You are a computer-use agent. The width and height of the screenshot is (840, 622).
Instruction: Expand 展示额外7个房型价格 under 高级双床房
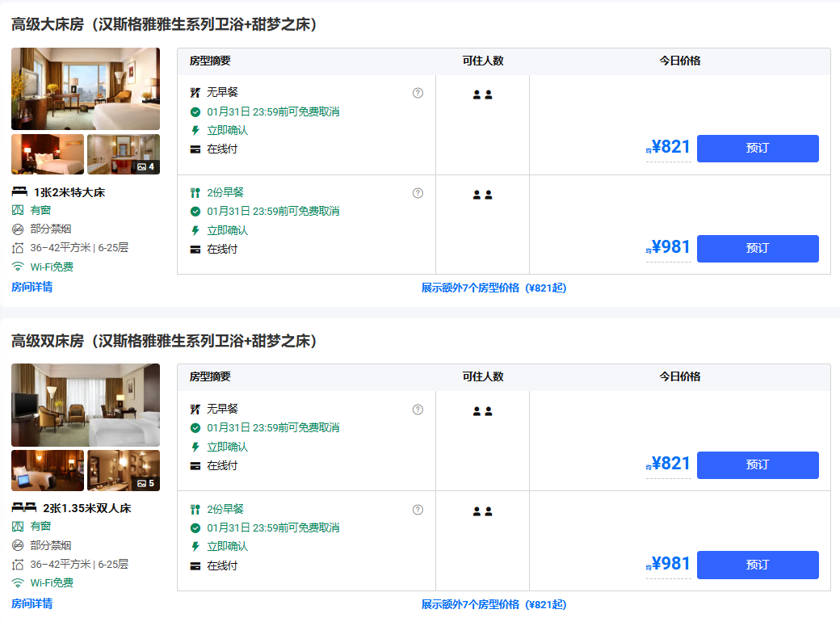click(493, 604)
